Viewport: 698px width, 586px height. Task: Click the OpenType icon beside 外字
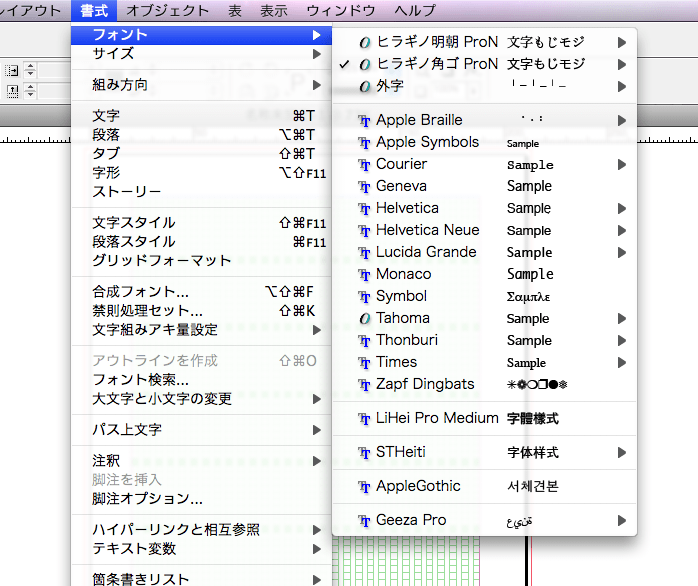[365, 86]
